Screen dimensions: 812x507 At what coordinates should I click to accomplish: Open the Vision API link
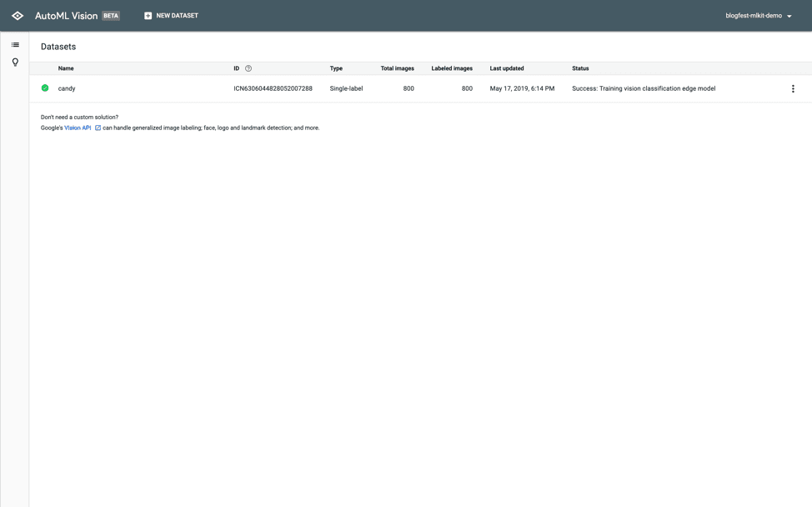pyautogui.click(x=78, y=128)
